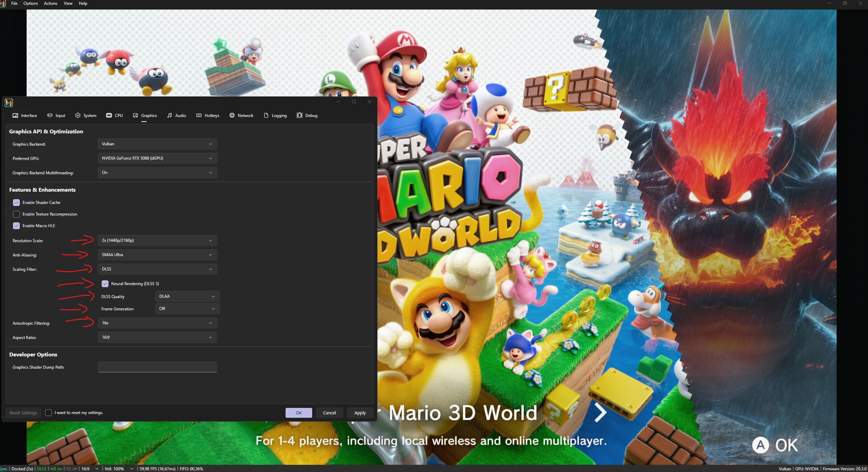Switch to the Audio tab

[176, 116]
